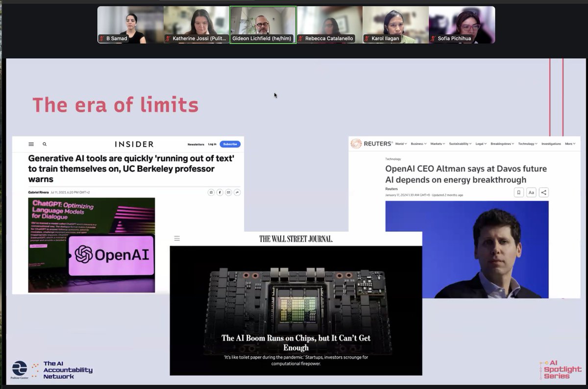Expand the Reuters Sustainability dropdown
The width and height of the screenshot is (588, 389).
[460, 144]
